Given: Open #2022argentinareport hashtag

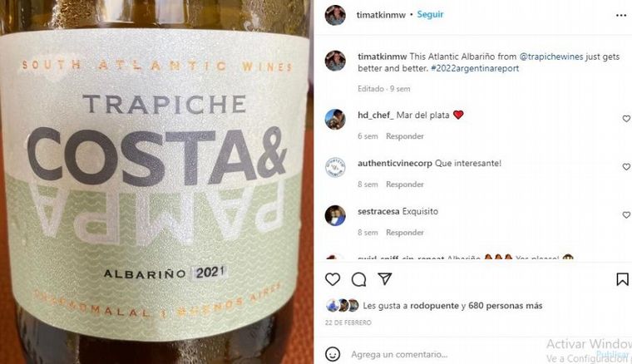Looking at the screenshot, I should pos(475,68).
